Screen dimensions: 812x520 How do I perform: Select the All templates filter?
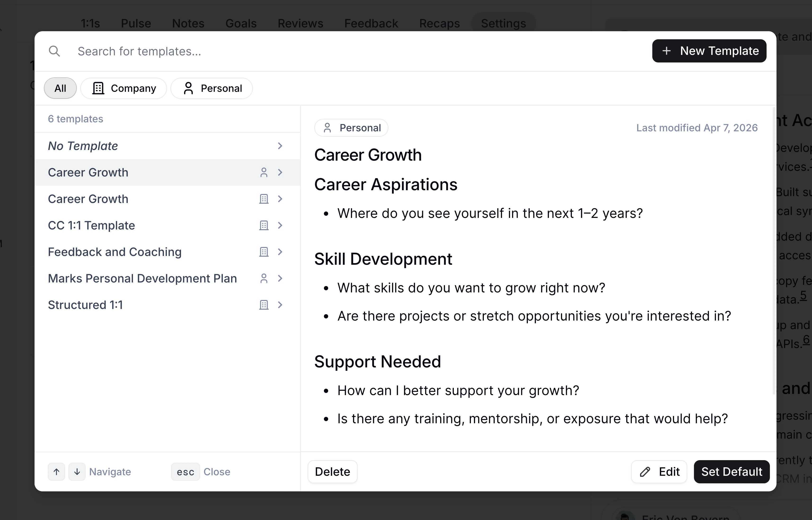click(60, 88)
